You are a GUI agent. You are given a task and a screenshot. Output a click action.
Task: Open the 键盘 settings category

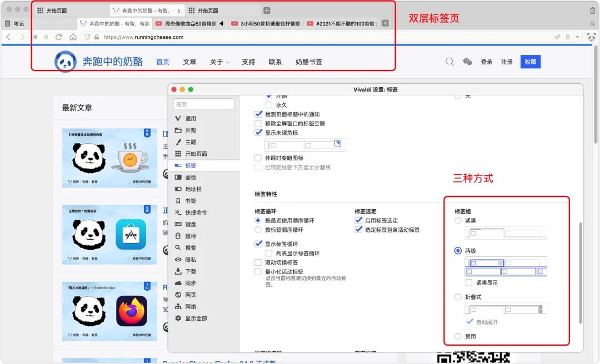[x=190, y=224]
